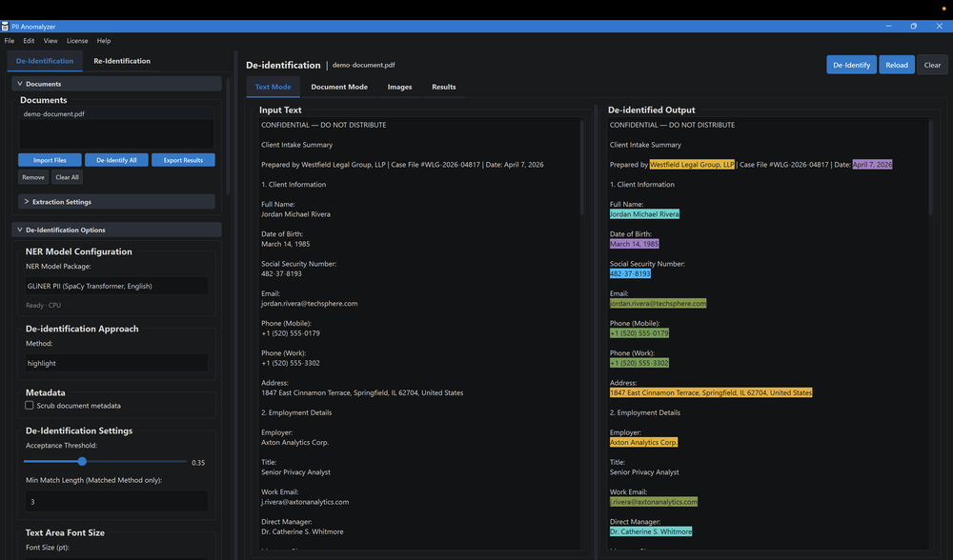The height and width of the screenshot is (560, 953).
Task: Click the Remove button
Action: (x=33, y=177)
